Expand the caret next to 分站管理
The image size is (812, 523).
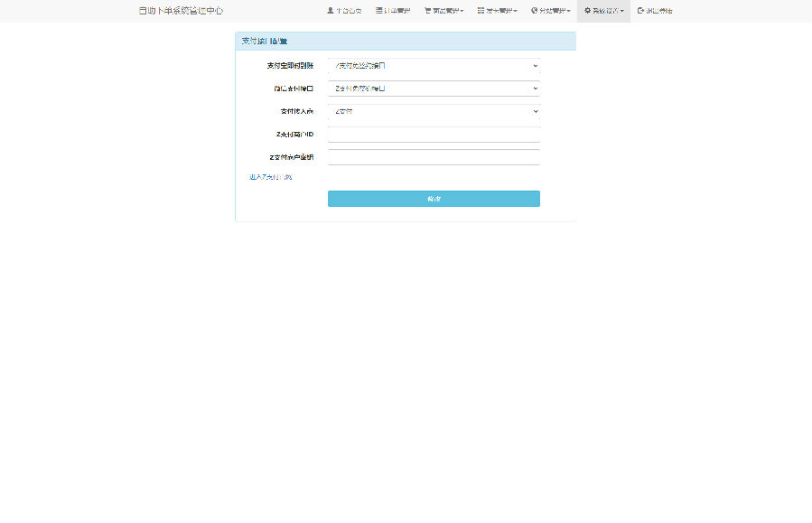tap(569, 12)
